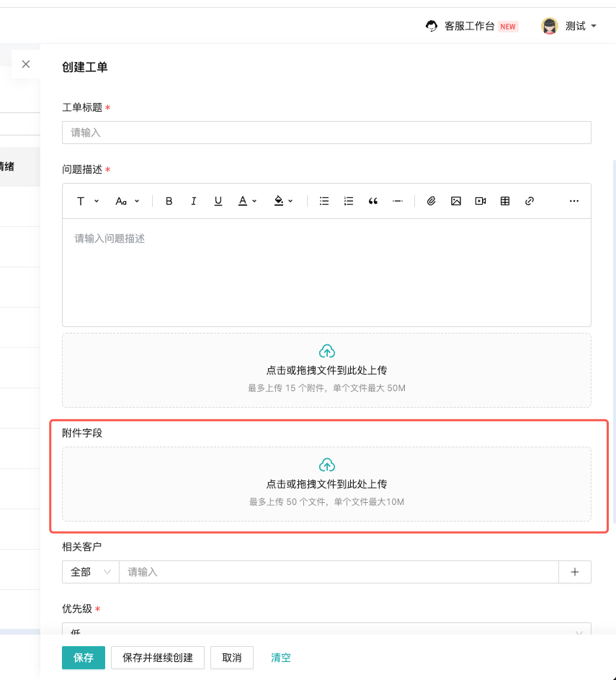Viewport: 616px width, 680px height.
Task: Click the 保存 button
Action: pyautogui.click(x=84, y=658)
